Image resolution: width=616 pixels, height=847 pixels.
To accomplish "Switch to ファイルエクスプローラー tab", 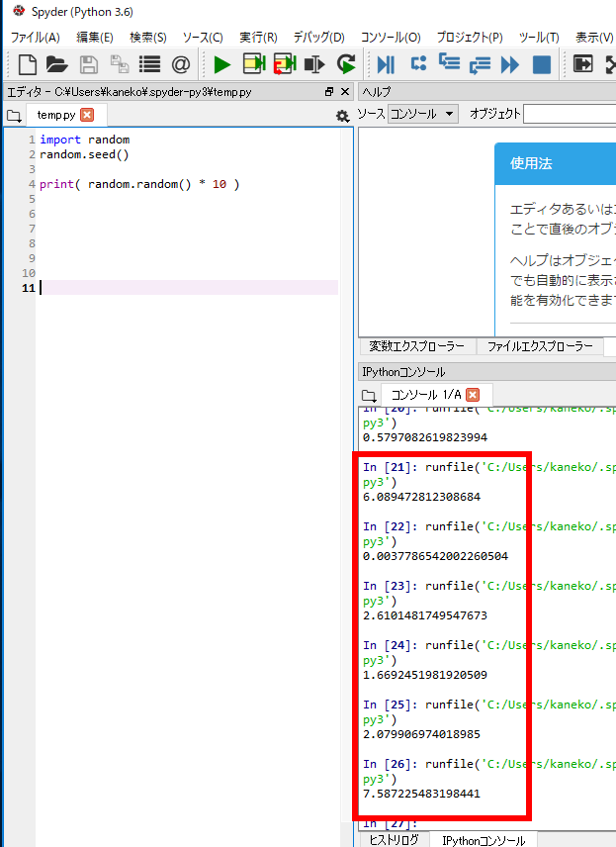I will click(540, 346).
